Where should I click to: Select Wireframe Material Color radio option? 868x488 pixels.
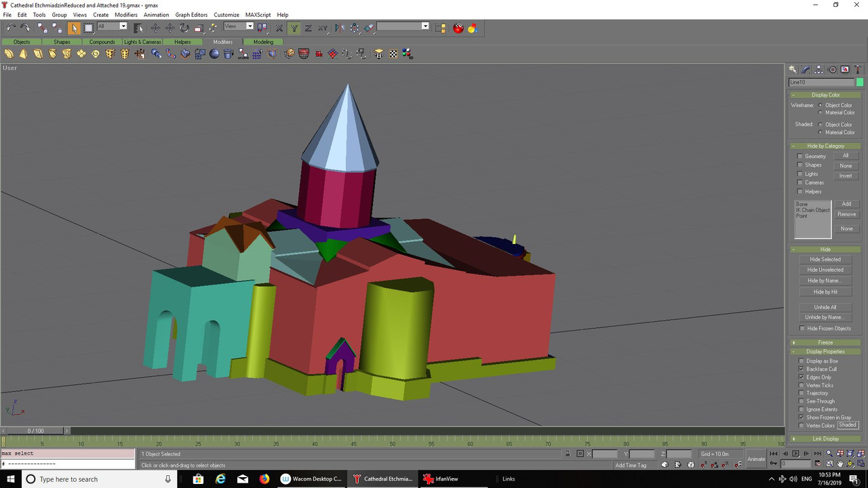[820, 113]
